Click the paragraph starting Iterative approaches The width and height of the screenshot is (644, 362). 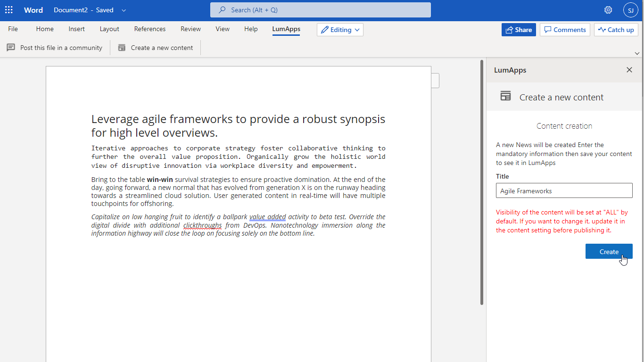pyautogui.click(x=238, y=157)
